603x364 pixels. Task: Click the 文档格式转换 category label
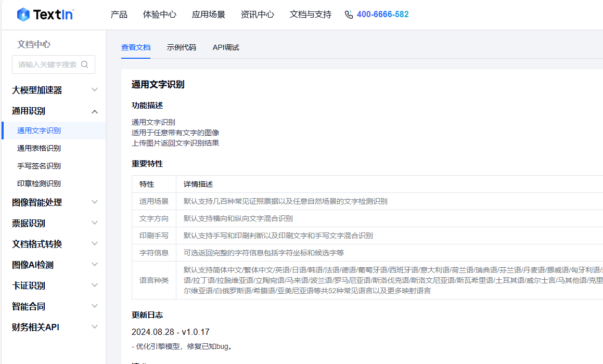(37, 244)
